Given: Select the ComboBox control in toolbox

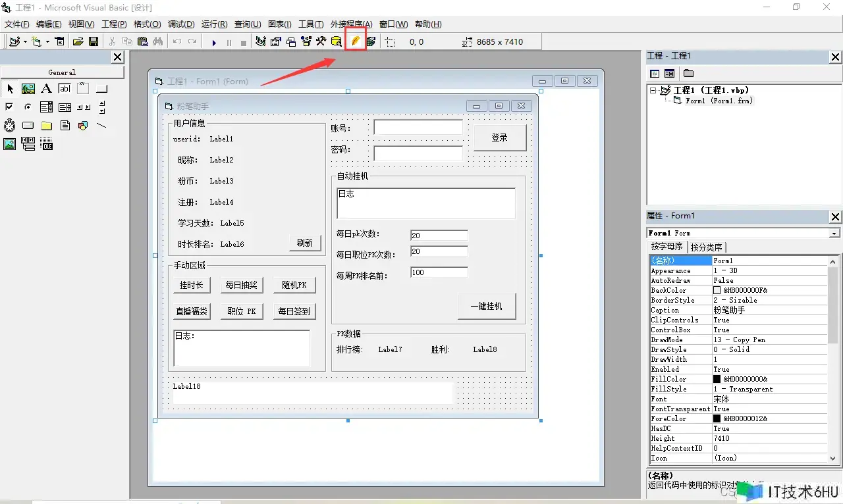Looking at the screenshot, I should [47, 107].
